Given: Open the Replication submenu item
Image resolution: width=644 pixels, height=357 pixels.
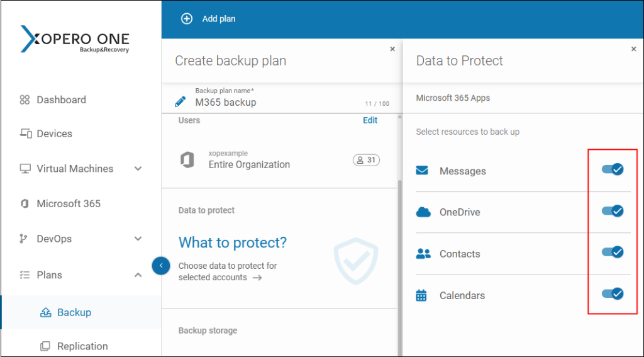Looking at the screenshot, I should pos(82,346).
